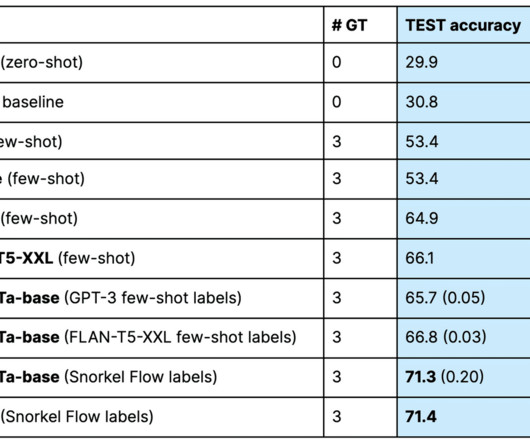Click the 64.9 accuracy value
This screenshot has height=442, width=530.
point(421,218)
